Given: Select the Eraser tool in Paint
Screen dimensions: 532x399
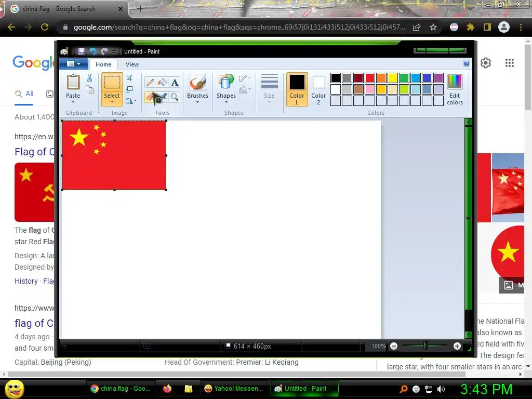Looking at the screenshot, I should 150,97.
